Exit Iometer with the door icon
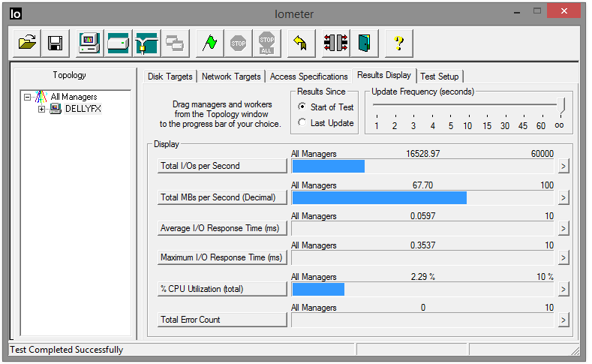The width and height of the screenshot is (592, 364). coord(365,43)
